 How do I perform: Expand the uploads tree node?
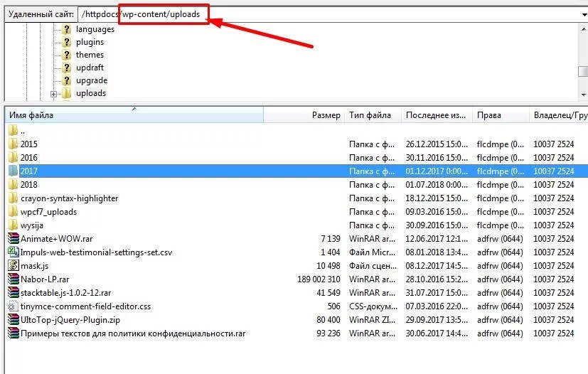[x=53, y=94]
